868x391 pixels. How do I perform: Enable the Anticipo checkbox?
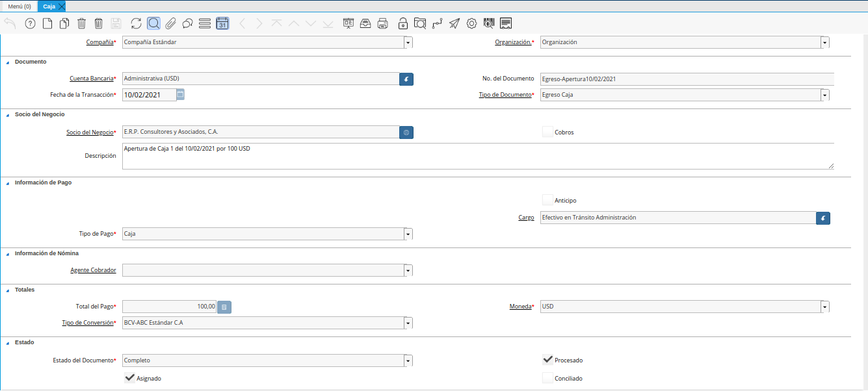click(x=547, y=200)
